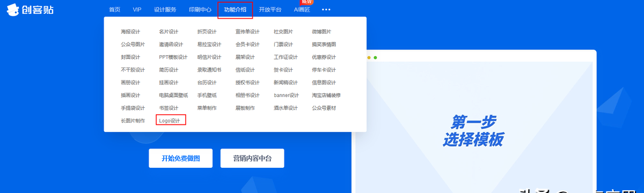The image size is (644, 193).
Task: Choose 名片设计 in the menu
Action: click(x=169, y=32)
